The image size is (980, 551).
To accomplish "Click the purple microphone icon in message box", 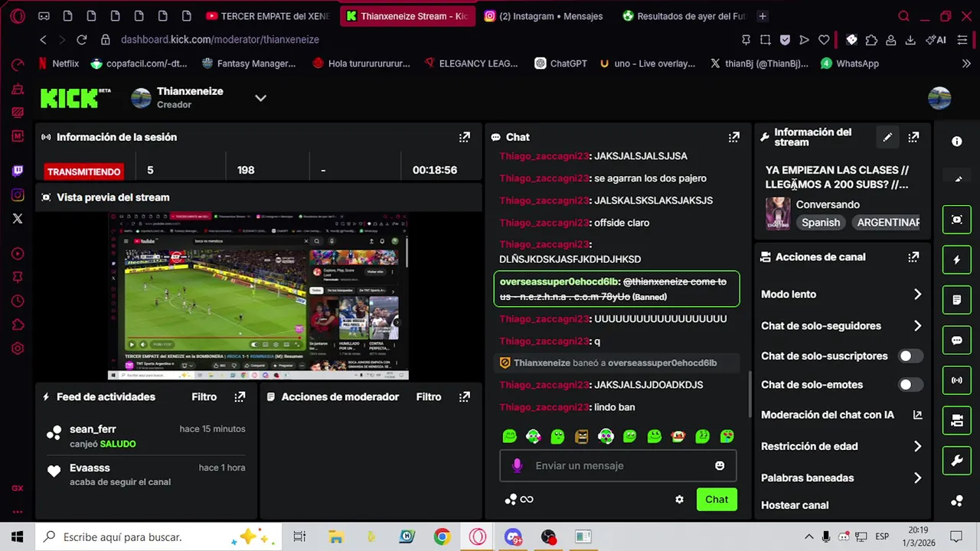I will [517, 465].
